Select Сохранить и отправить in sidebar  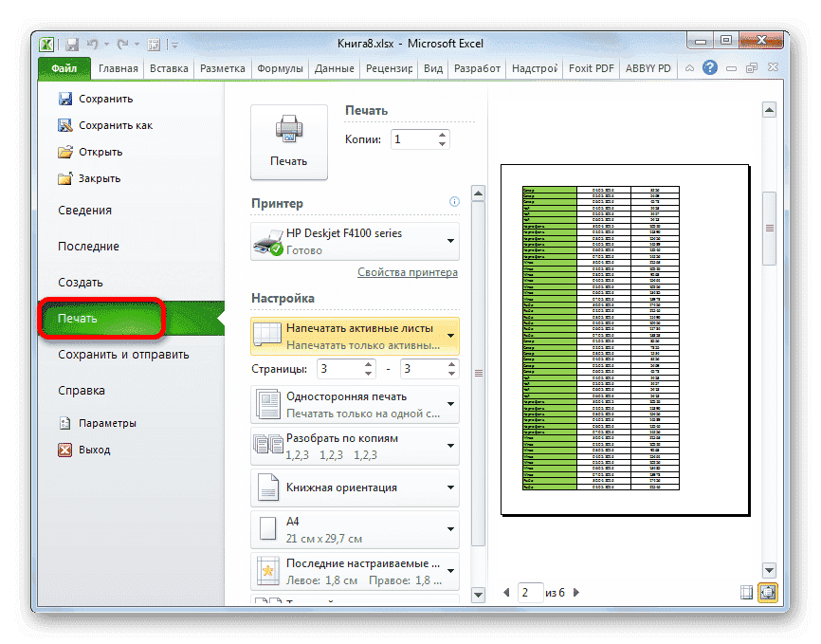click(x=123, y=355)
